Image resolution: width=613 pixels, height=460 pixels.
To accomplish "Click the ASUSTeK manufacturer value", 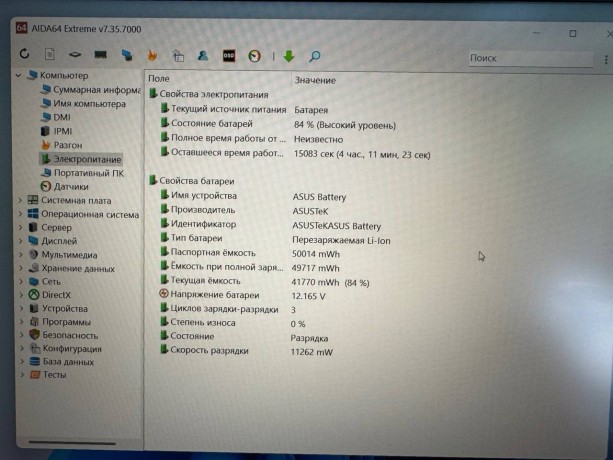I will [310, 211].
